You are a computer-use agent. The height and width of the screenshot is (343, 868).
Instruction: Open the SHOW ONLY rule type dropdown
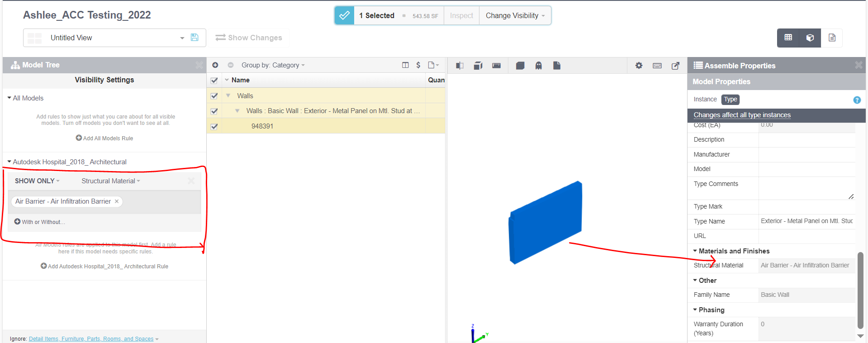pyautogui.click(x=37, y=181)
